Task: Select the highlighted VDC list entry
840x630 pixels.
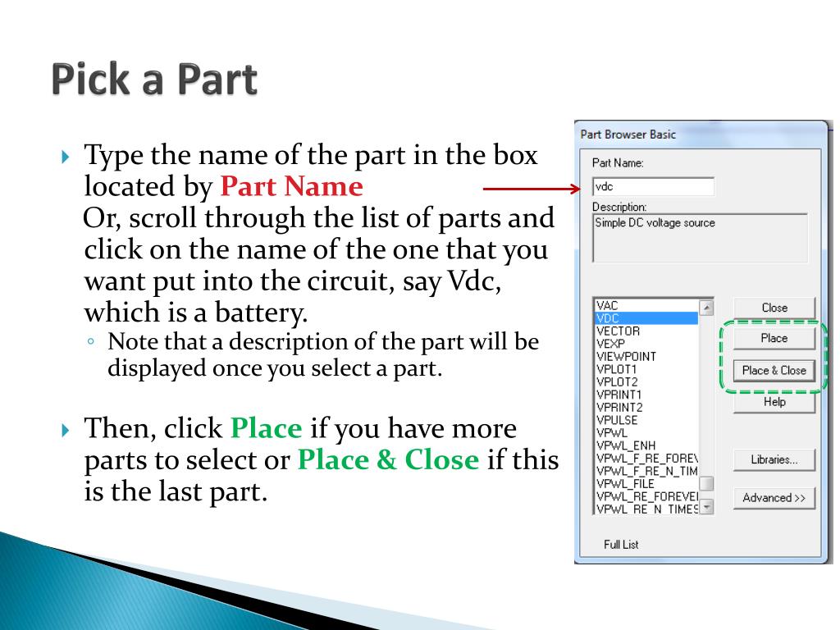Action: click(646, 318)
